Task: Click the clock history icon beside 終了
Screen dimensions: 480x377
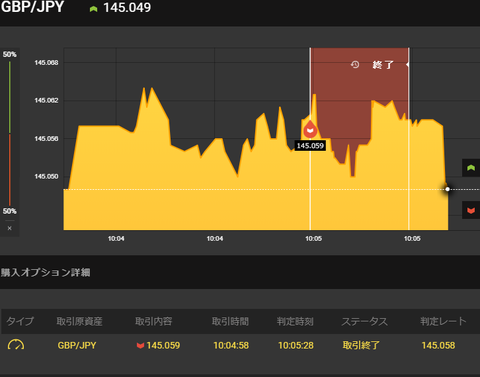Action: click(x=355, y=64)
